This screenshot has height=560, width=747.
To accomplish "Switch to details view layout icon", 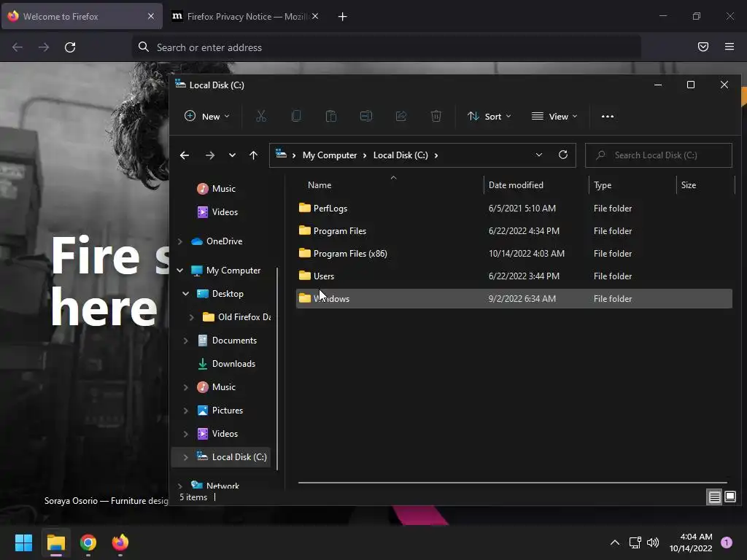I will pos(714,497).
